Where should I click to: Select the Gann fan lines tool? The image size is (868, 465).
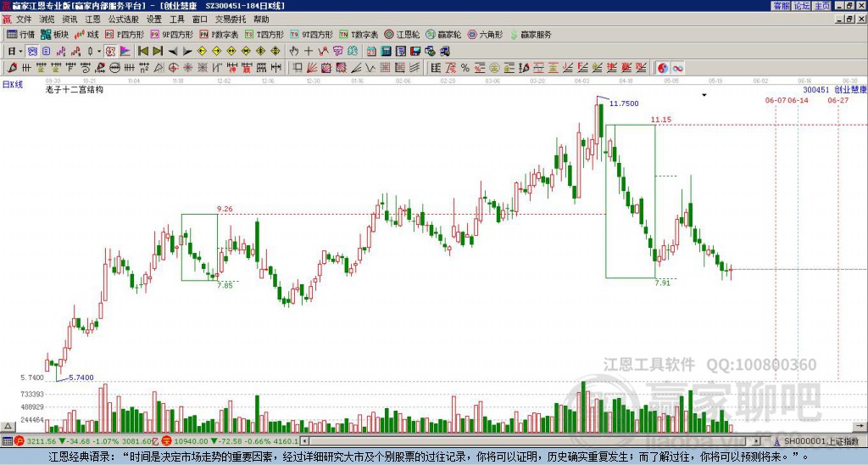pos(312,68)
